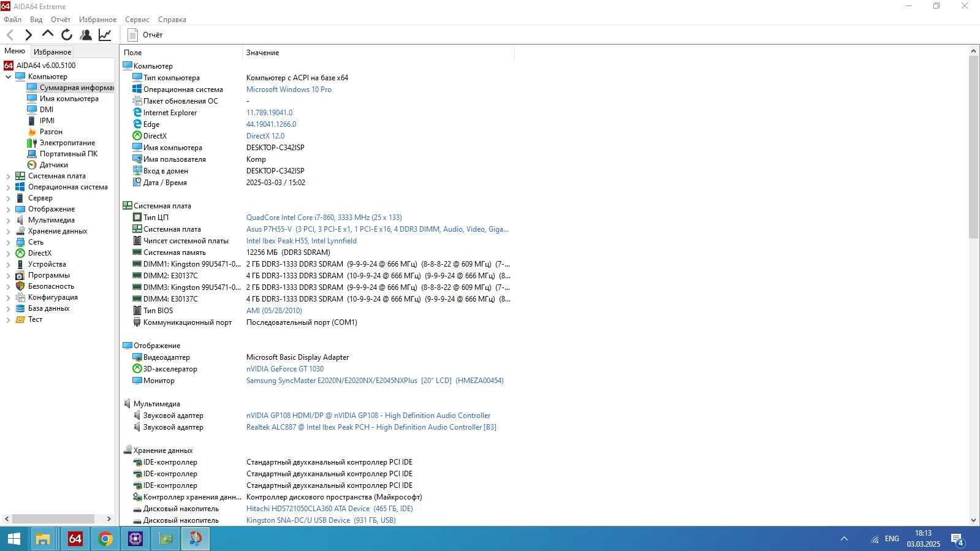This screenshot has width=980, height=551.
Task: Switch to the Избранное side panel tab
Action: coord(52,52)
